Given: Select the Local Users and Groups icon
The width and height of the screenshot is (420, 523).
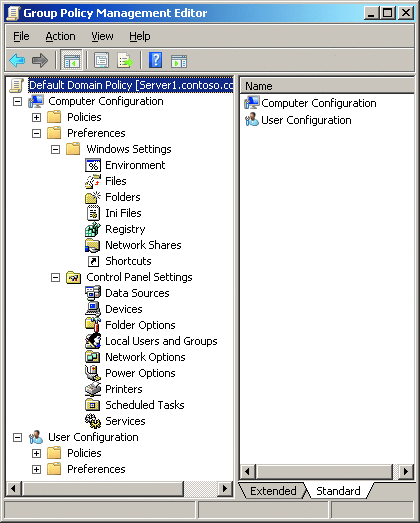Looking at the screenshot, I should [93, 341].
